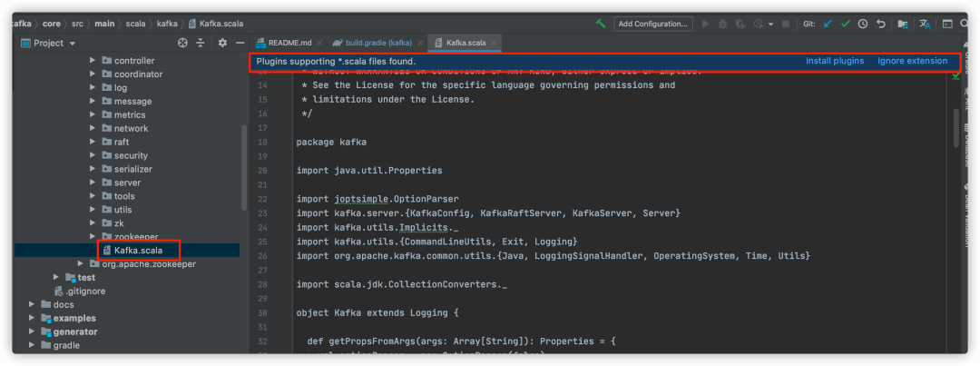Click the Debug bug icon
The height and width of the screenshot is (366, 980).
pyautogui.click(x=723, y=24)
